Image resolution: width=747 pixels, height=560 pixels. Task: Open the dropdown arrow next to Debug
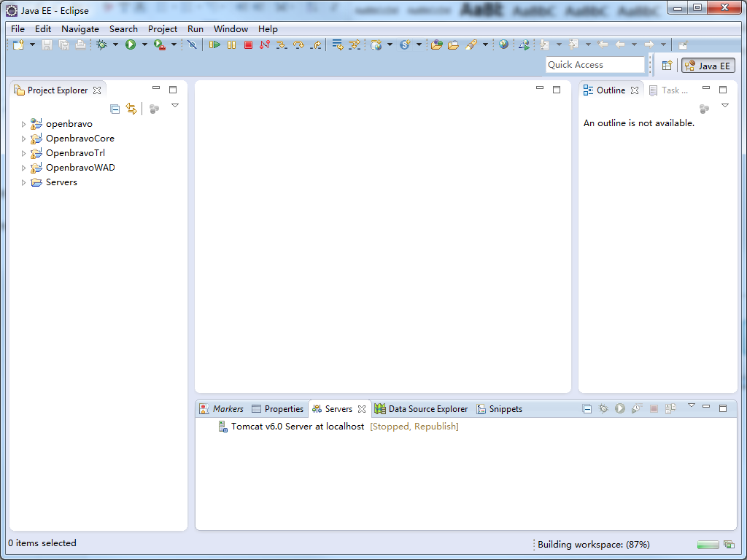pos(115,44)
